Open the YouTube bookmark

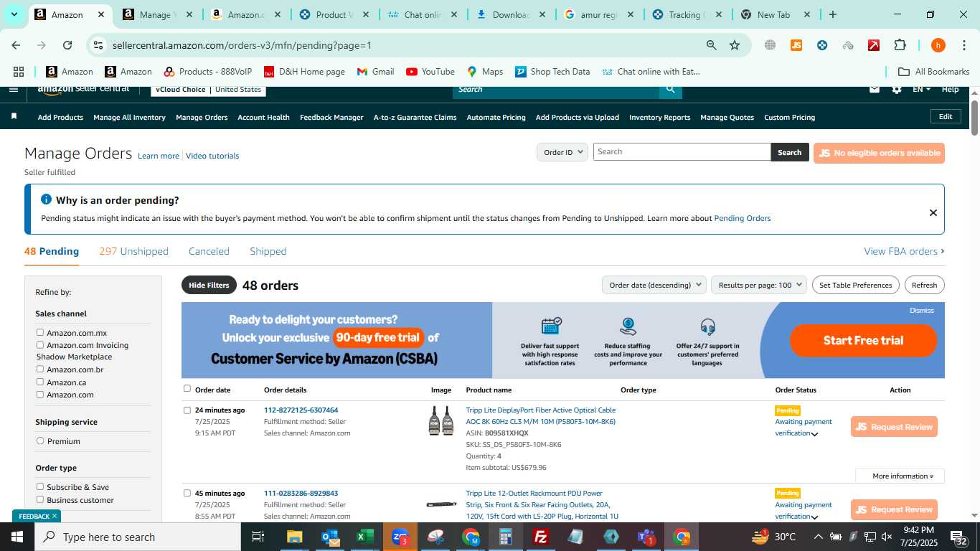430,72
